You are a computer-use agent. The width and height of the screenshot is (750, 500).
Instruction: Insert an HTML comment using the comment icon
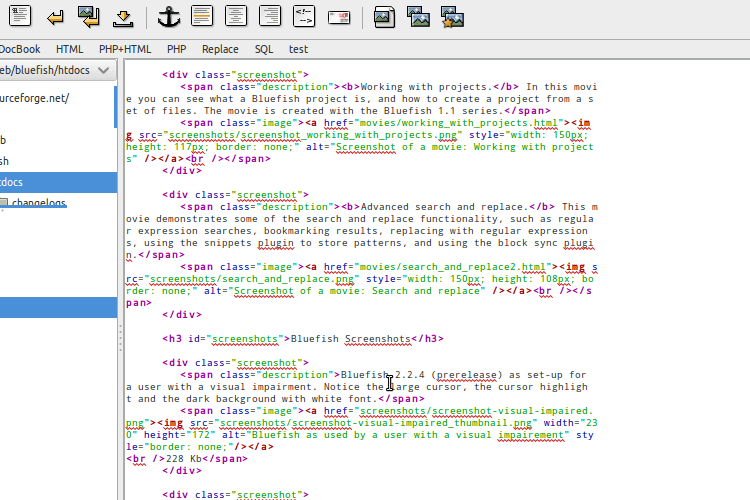pyautogui.click(x=304, y=15)
